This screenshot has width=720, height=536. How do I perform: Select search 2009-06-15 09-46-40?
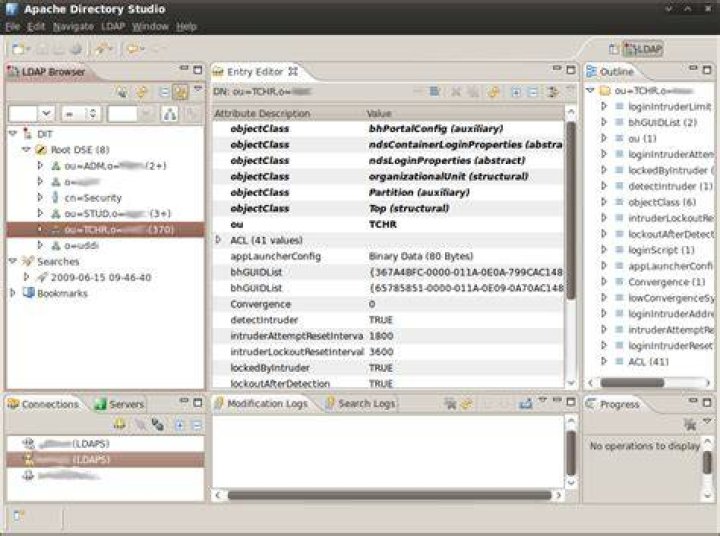pos(101,277)
